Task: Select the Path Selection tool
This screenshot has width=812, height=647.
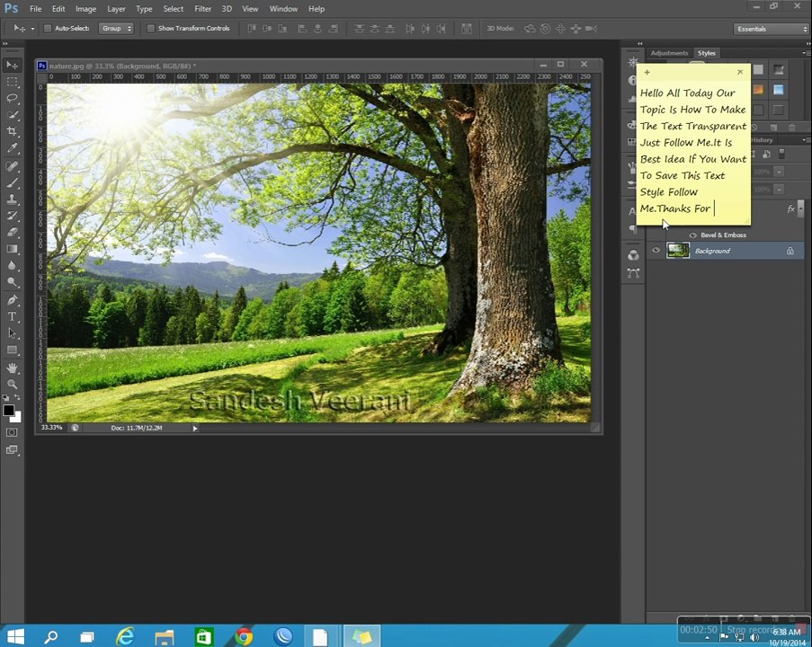Action: tap(12, 333)
